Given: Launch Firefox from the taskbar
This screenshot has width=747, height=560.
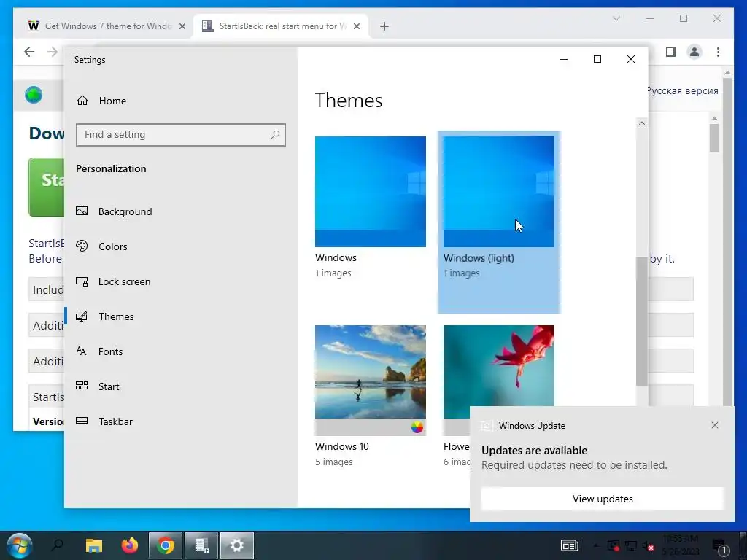Looking at the screenshot, I should [x=130, y=545].
